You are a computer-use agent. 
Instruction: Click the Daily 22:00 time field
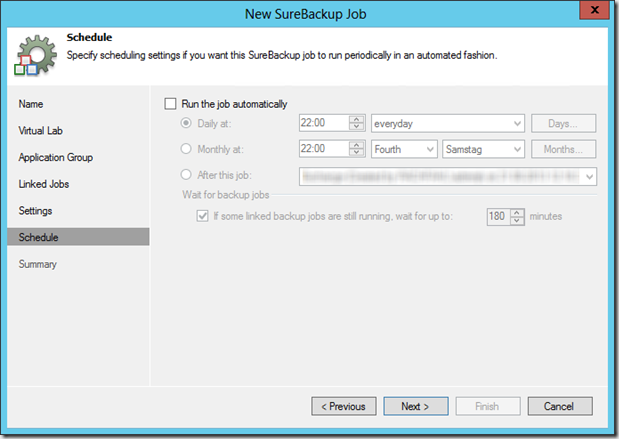click(324, 123)
